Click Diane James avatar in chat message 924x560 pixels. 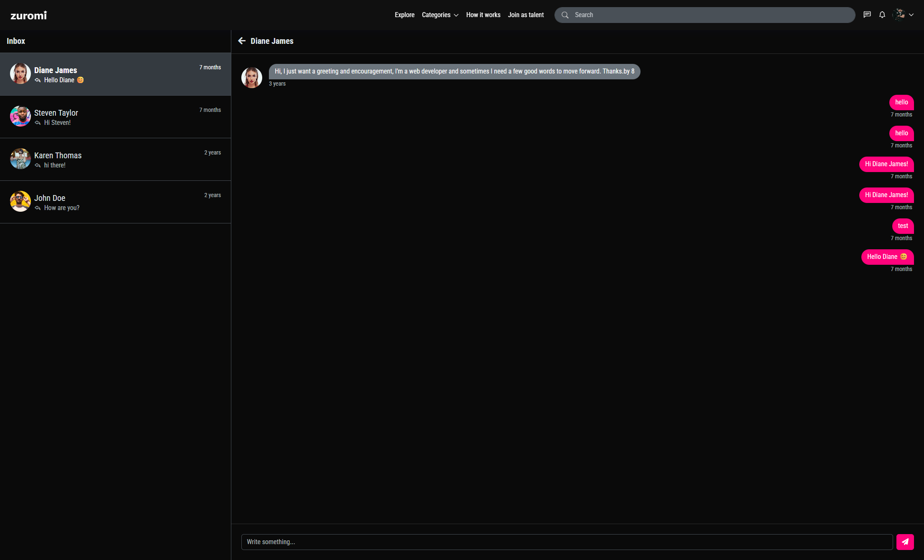point(252,77)
